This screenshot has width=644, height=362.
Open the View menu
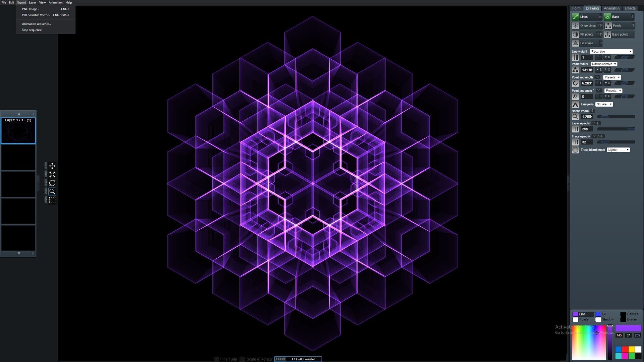(42, 2)
